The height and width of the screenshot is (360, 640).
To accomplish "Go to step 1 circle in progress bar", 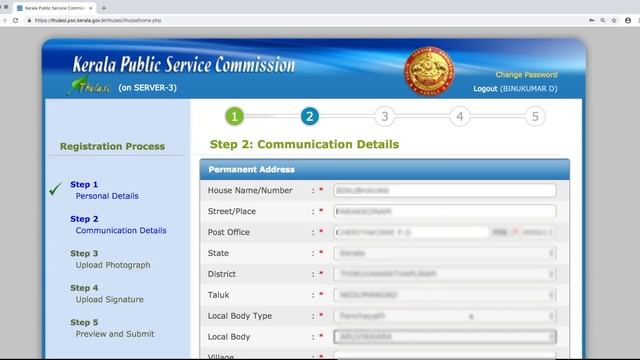I will [234, 116].
